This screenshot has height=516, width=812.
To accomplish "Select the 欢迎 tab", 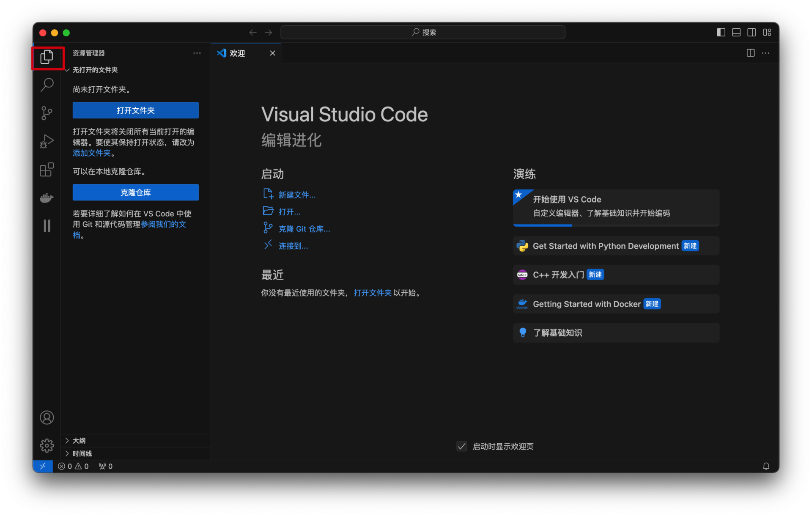I will click(246, 53).
